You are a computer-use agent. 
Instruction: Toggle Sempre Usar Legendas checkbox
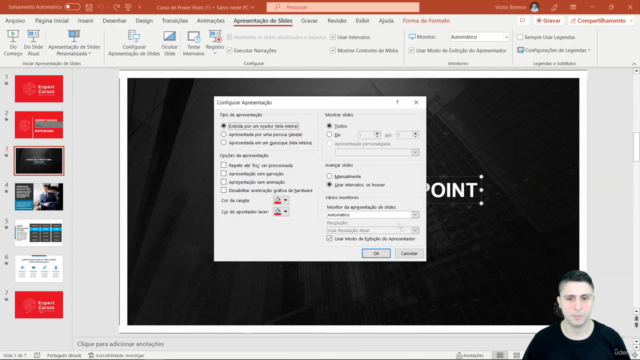point(520,37)
